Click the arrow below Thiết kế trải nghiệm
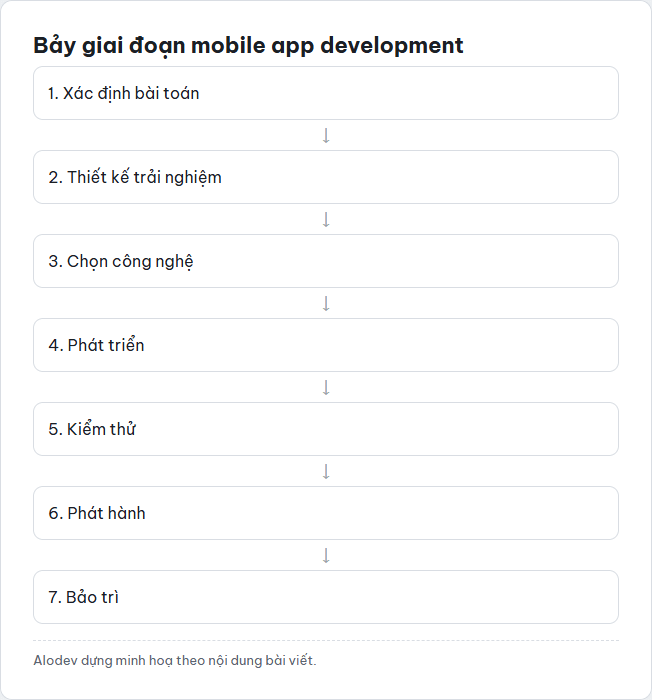 [326, 219]
